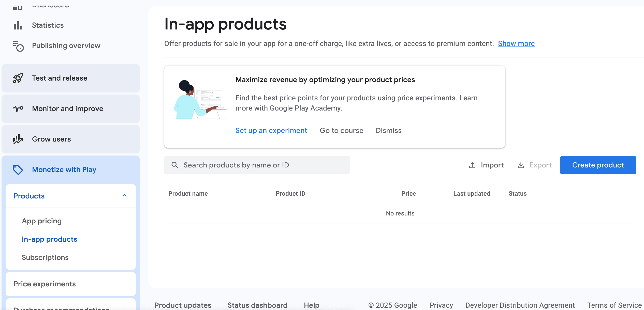This screenshot has height=310, width=644.
Task: Expand Show more in the page description
Action: point(516,43)
